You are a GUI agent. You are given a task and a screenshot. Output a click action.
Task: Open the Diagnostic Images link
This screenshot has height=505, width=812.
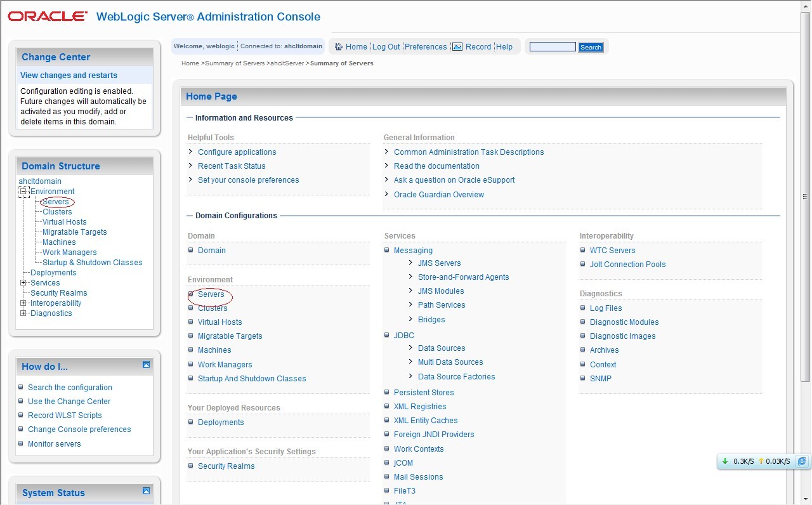click(623, 336)
